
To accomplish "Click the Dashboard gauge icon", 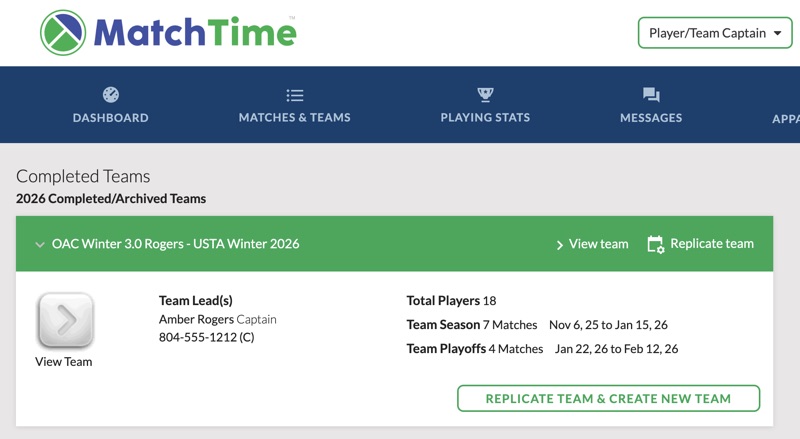I will coord(111,94).
